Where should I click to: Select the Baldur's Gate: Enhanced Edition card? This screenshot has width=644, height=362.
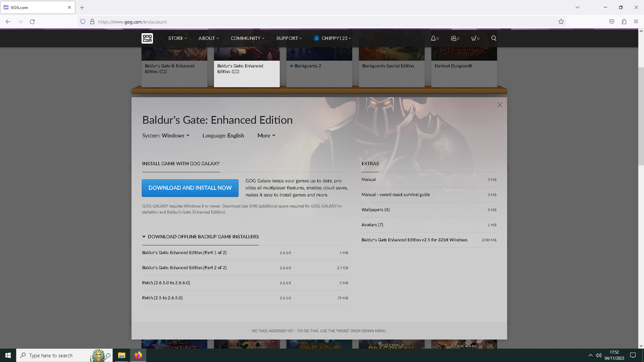pyautogui.click(x=247, y=67)
